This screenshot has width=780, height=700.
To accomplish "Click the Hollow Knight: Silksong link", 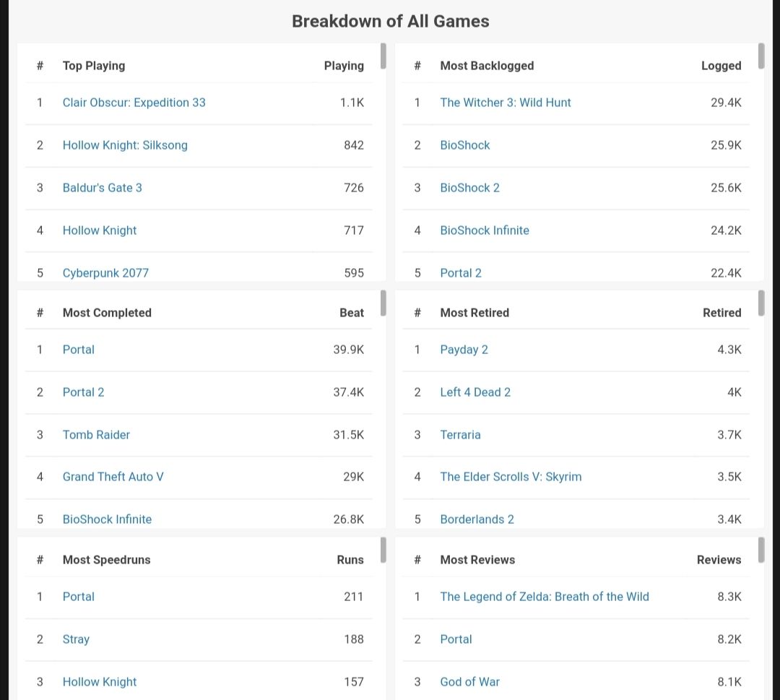I will 125,145.
